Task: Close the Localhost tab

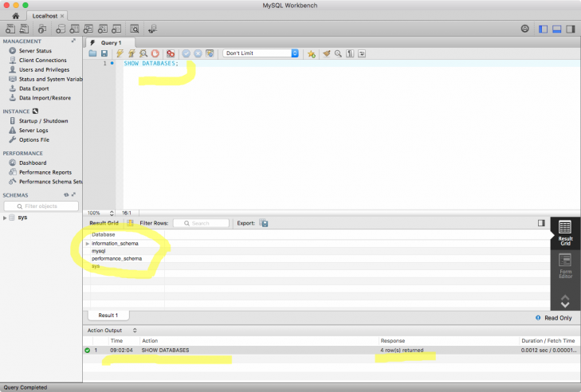Action: 62,16
